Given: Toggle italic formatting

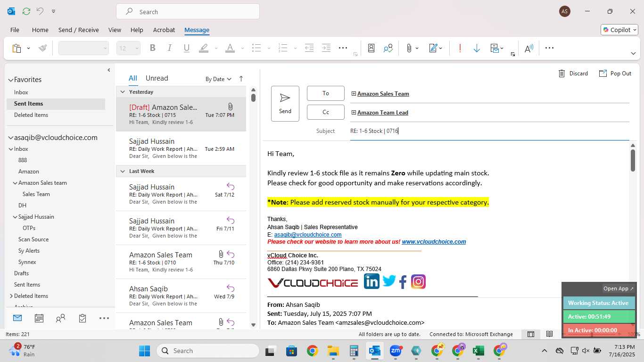Looking at the screenshot, I should click(x=169, y=48).
